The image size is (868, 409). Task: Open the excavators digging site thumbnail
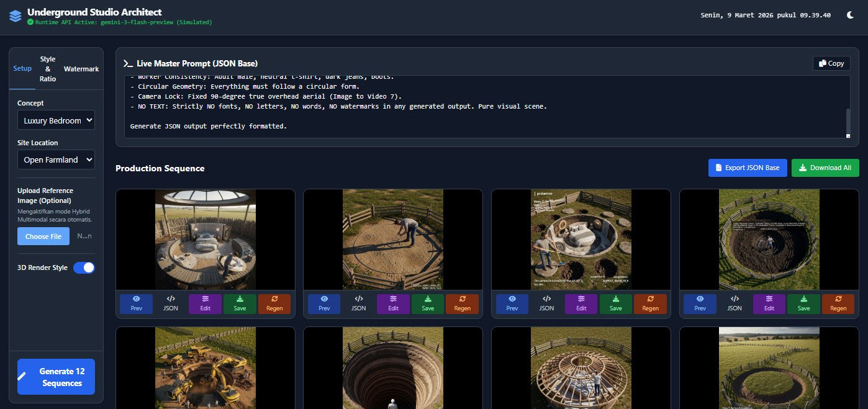(206, 368)
